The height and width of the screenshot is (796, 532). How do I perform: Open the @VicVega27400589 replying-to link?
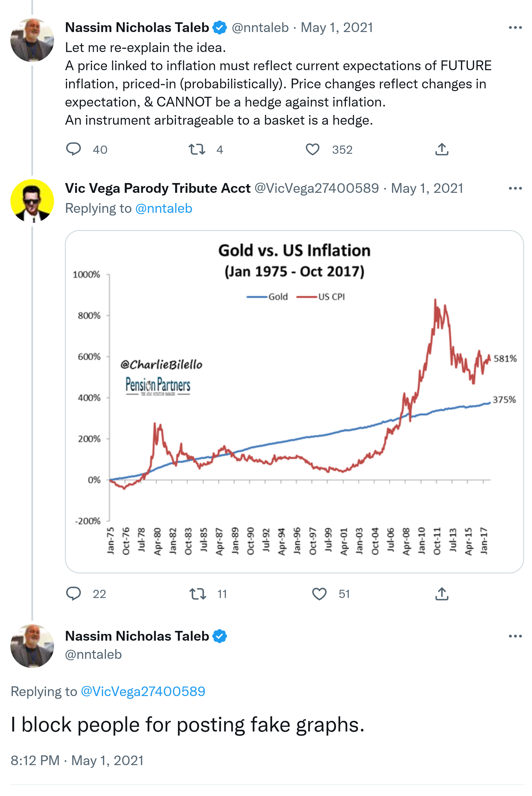pos(143,691)
